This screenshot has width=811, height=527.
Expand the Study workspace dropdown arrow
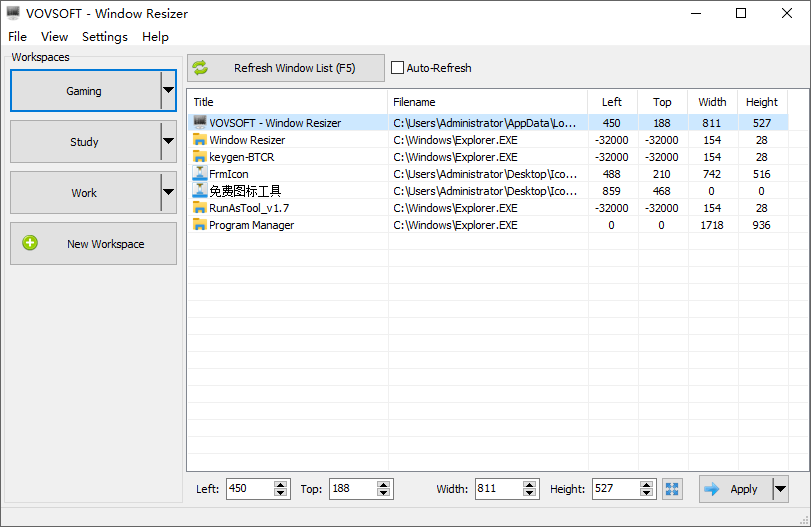tap(169, 141)
